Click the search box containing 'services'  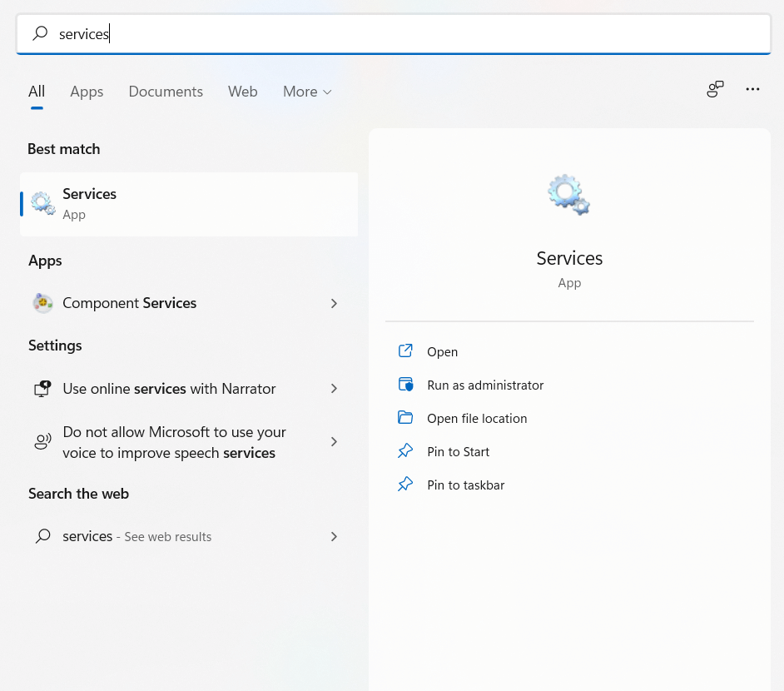point(394,34)
